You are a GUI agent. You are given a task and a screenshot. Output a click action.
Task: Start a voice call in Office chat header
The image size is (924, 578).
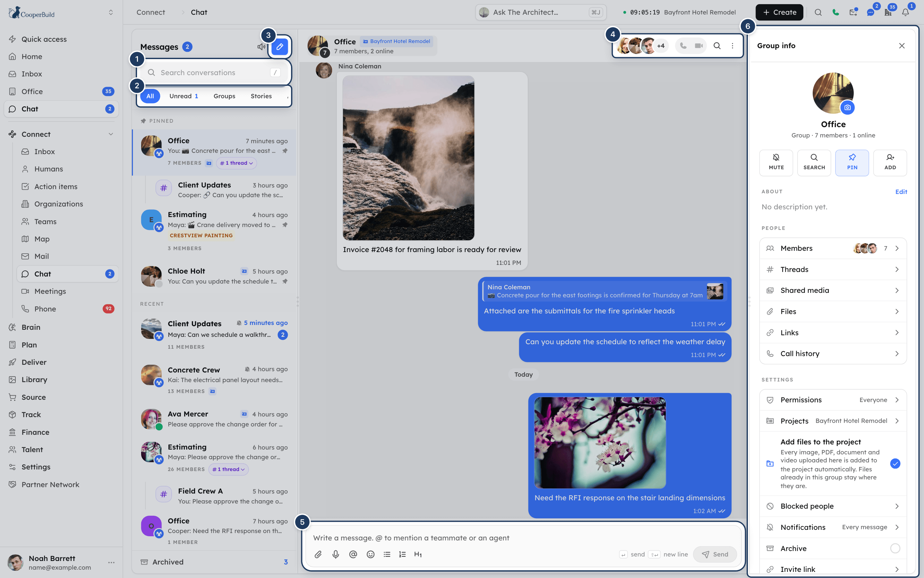click(x=683, y=46)
